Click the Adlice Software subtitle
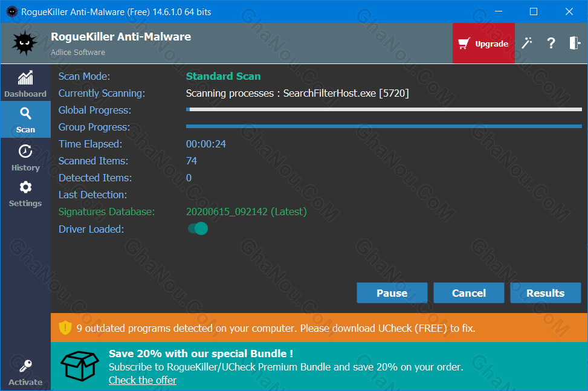Image resolution: width=588 pixels, height=391 pixels. 78,52
